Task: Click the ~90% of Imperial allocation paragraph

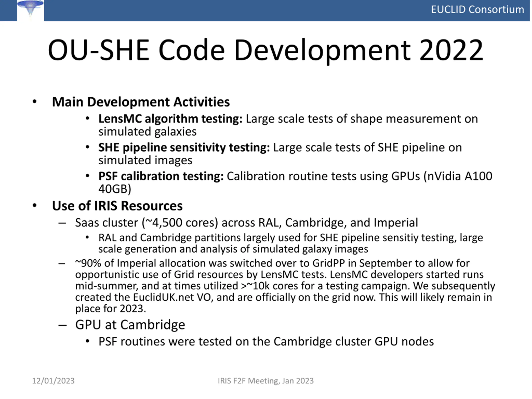Action: [285, 286]
